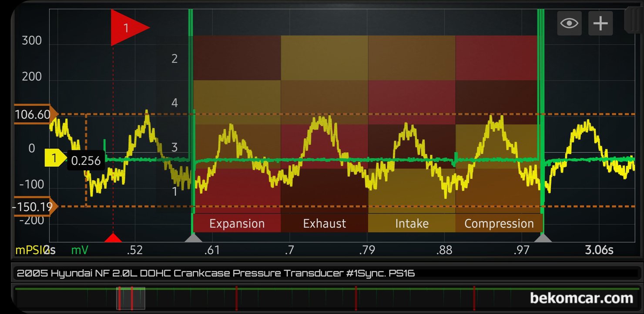This screenshot has height=314, width=644.
Task: Click the mV channel unit label
Action: pyautogui.click(x=80, y=250)
